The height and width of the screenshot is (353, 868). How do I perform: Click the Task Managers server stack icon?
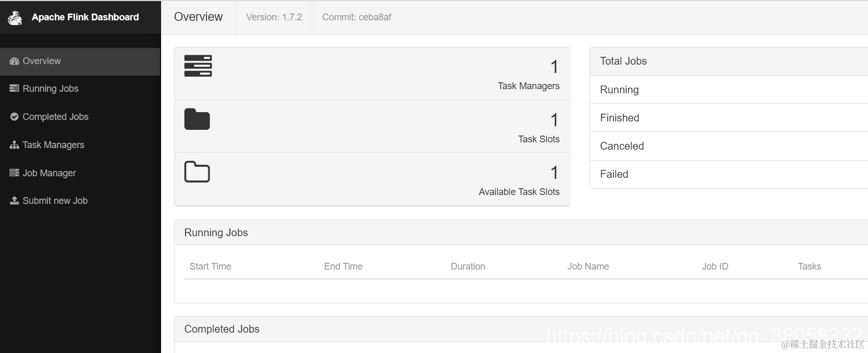[x=198, y=66]
